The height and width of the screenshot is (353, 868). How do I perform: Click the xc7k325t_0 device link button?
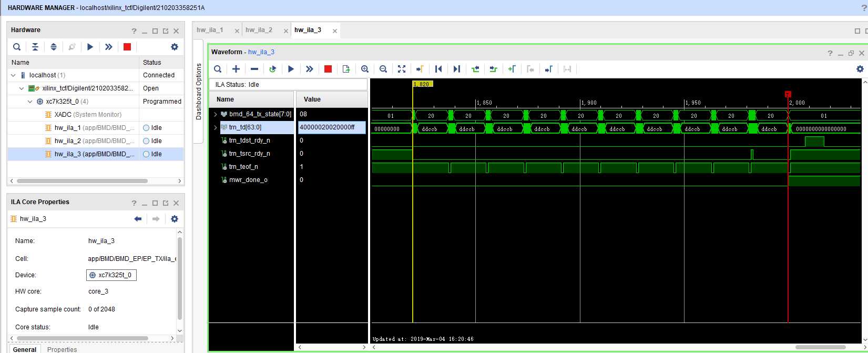tap(111, 275)
